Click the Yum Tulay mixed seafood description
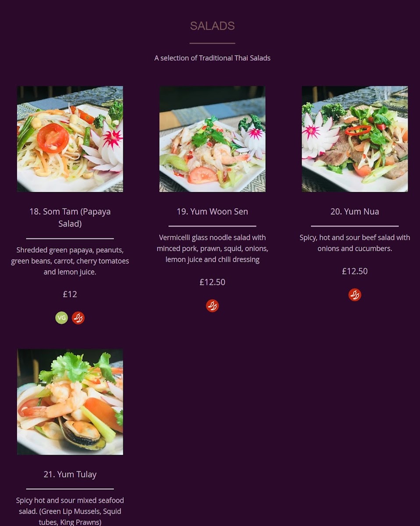The image size is (420, 526). click(70, 511)
